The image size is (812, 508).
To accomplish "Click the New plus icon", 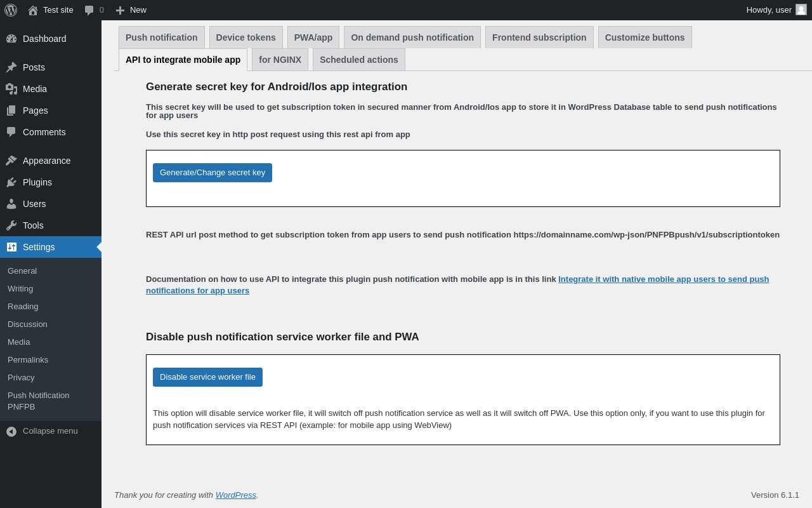I will pyautogui.click(x=120, y=10).
